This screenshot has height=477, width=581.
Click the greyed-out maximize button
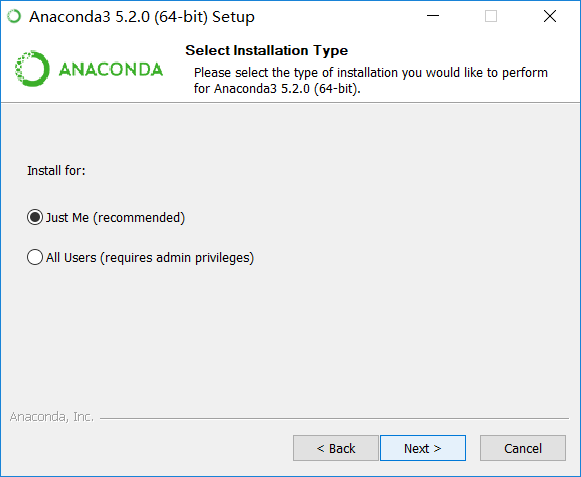click(491, 16)
